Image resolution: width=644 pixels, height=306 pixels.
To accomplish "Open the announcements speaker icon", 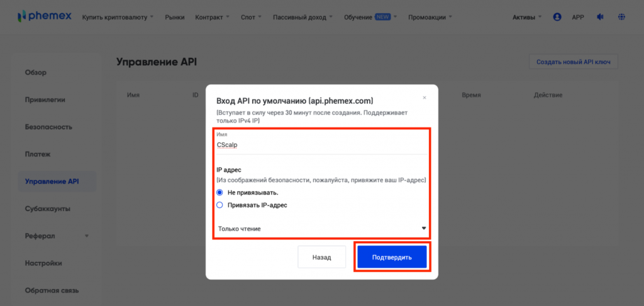I will [601, 17].
